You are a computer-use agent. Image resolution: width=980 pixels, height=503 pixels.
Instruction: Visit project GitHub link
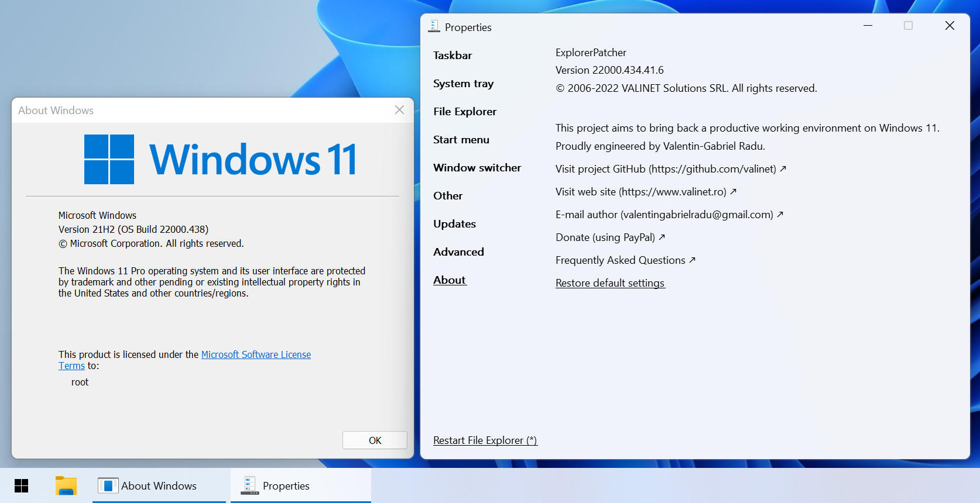click(x=670, y=169)
